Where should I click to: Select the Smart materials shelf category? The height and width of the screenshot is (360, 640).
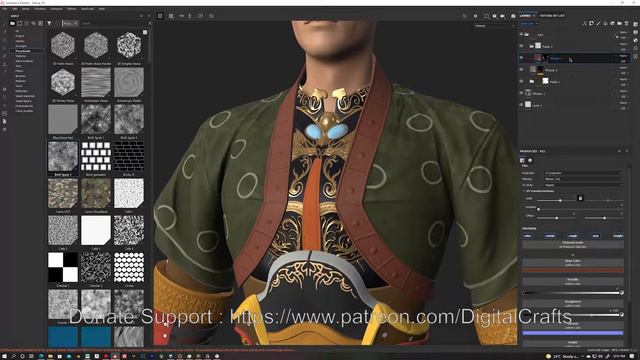[25, 96]
